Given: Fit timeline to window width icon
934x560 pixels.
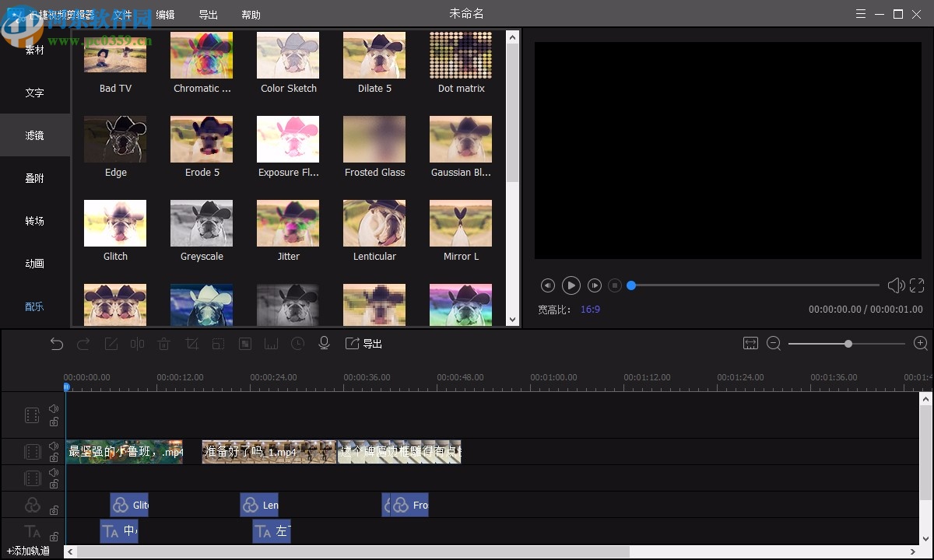Looking at the screenshot, I should [750, 344].
